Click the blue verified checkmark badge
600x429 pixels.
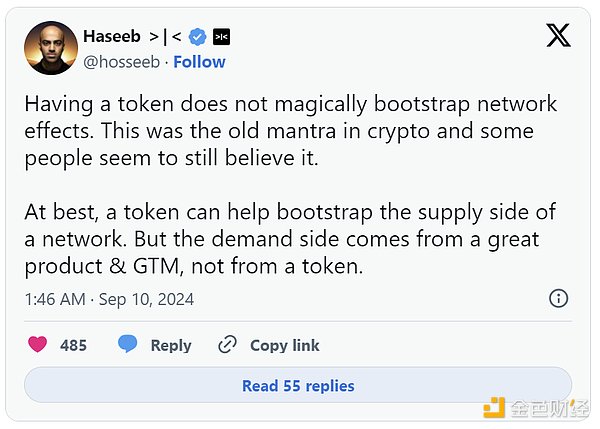coord(198,37)
